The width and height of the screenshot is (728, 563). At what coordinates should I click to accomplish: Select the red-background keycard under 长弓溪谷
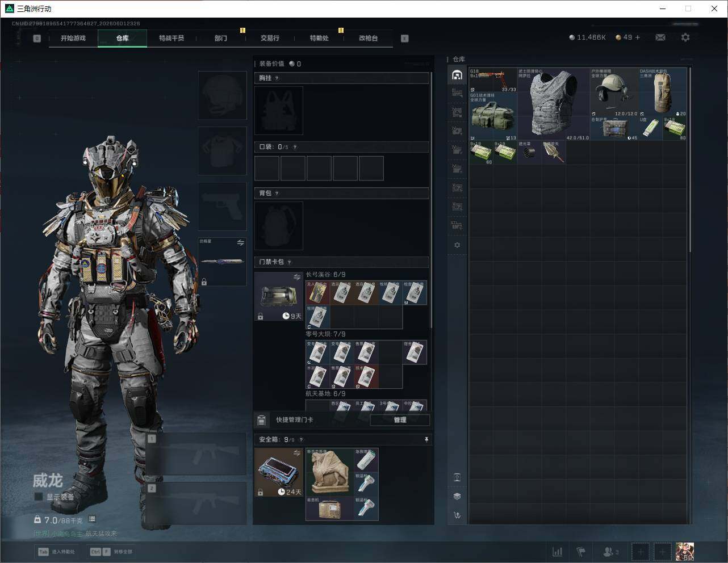(x=317, y=293)
